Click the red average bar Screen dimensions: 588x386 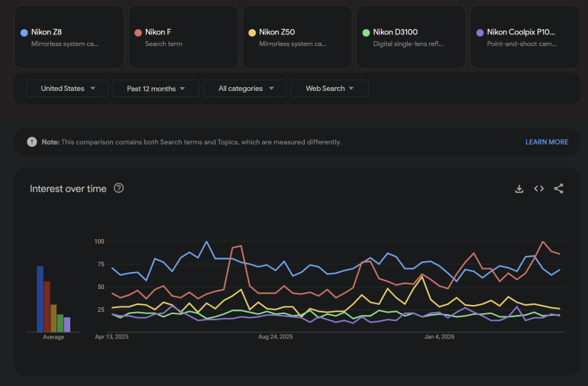(47, 307)
